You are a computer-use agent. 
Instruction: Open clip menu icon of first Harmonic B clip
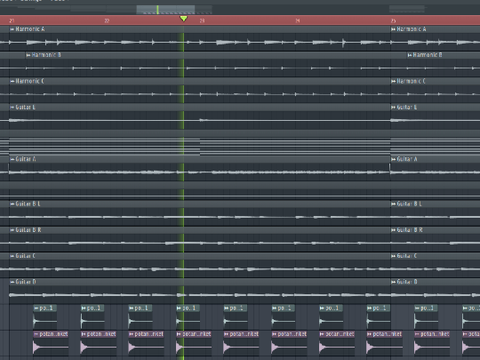tap(28, 55)
